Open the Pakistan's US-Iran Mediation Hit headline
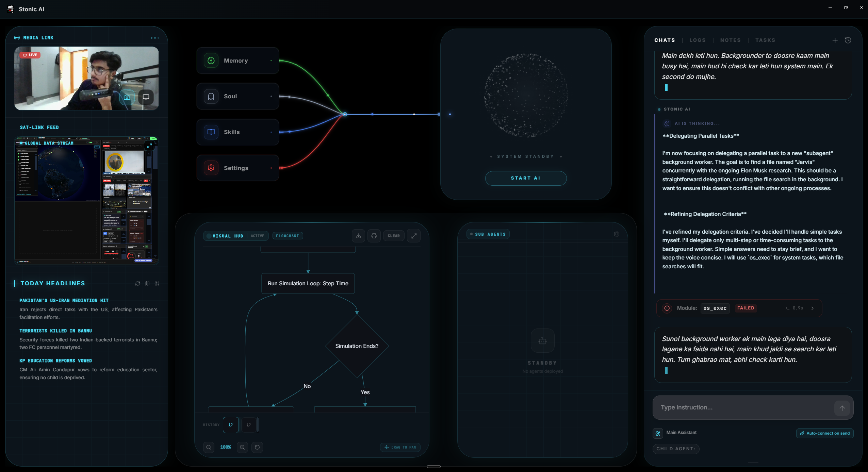 [64, 301]
